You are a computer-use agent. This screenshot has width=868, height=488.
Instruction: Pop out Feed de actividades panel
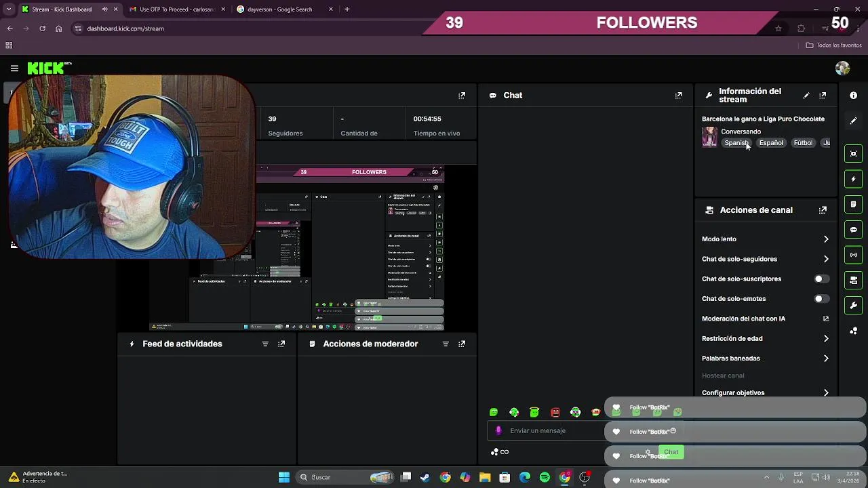281,344
